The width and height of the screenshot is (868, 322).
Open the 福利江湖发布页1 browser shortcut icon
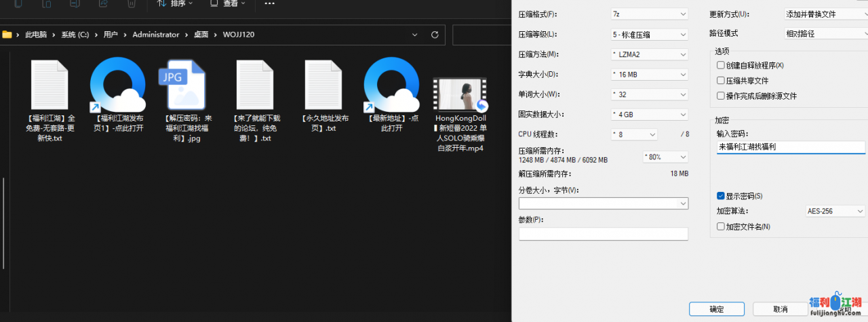point(117,85)
